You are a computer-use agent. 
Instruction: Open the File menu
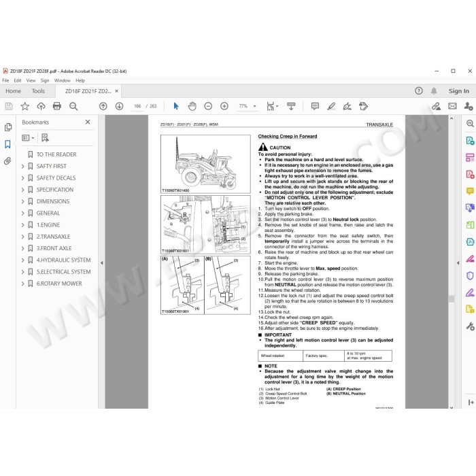pyautogui.click(x=5, y=80)
